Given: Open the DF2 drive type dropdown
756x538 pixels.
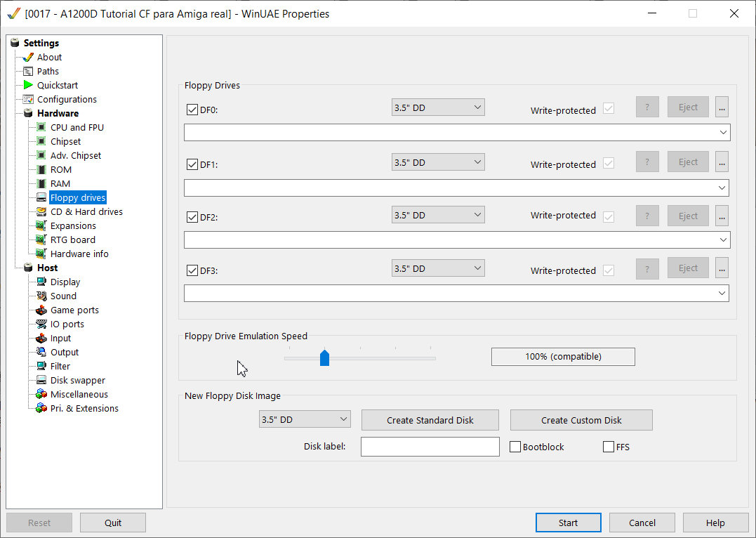Looking at the screenshot, I should coord(438,215).
